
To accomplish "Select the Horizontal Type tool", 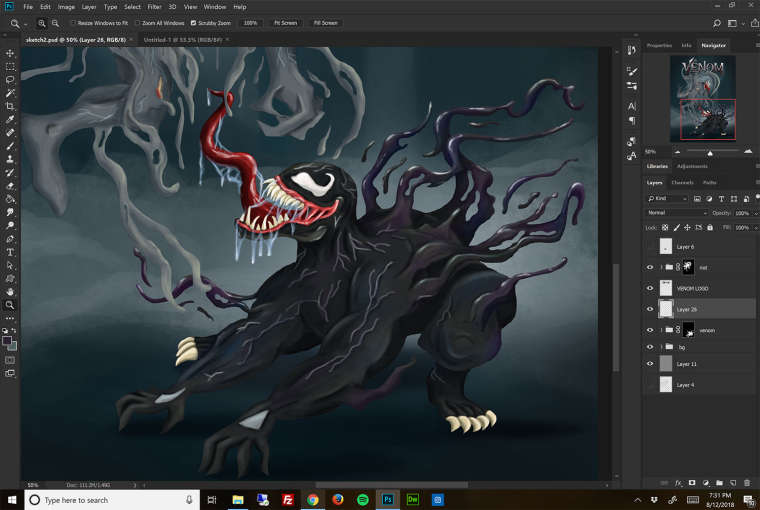I will coord(10,252).
